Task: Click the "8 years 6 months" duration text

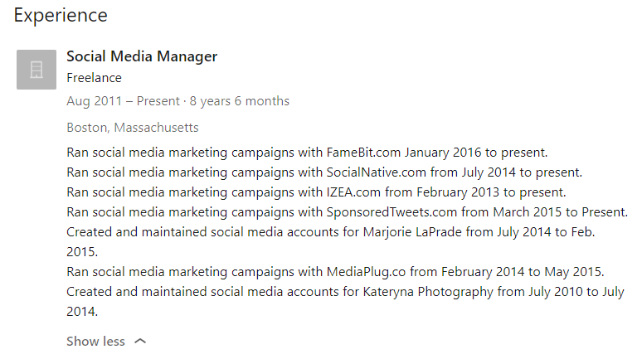Action: click(240, 100)
